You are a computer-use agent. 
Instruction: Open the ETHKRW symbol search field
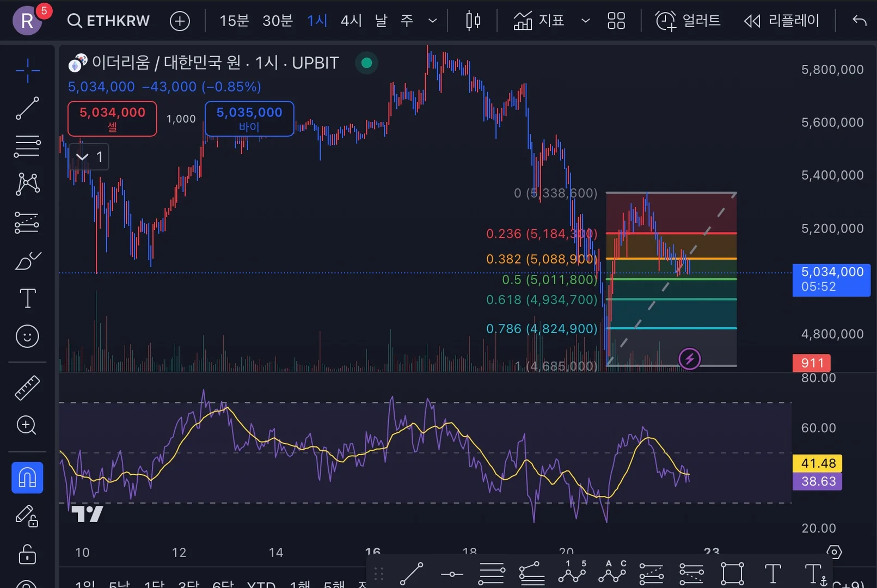[x=108, y=21]
